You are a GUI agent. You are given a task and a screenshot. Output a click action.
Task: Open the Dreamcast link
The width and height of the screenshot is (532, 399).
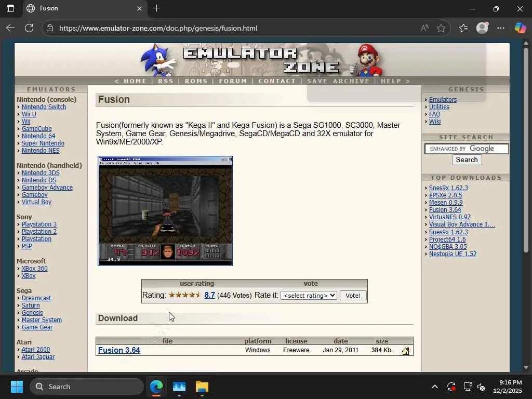pos(36,298)
